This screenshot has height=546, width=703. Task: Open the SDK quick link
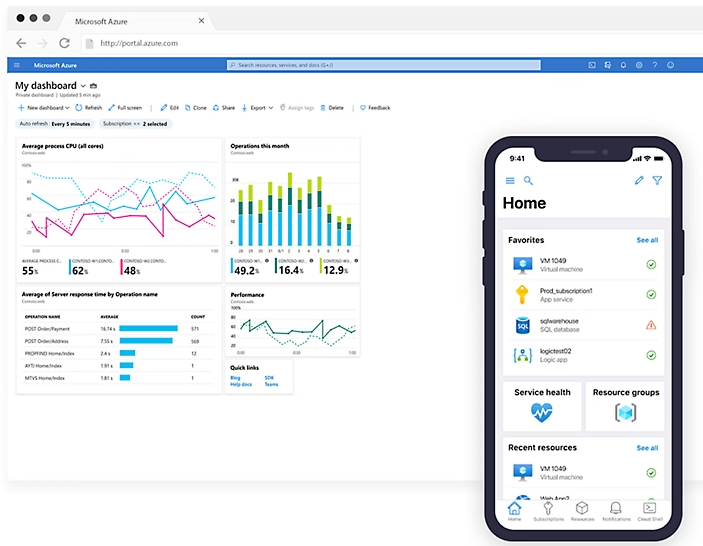tap(269, 378)
